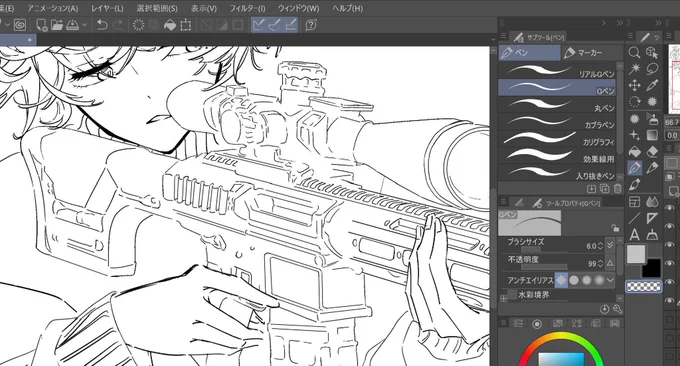Create a new canvas from toolbar
This screenshot has width=680, height=366.
coord(42,25)
